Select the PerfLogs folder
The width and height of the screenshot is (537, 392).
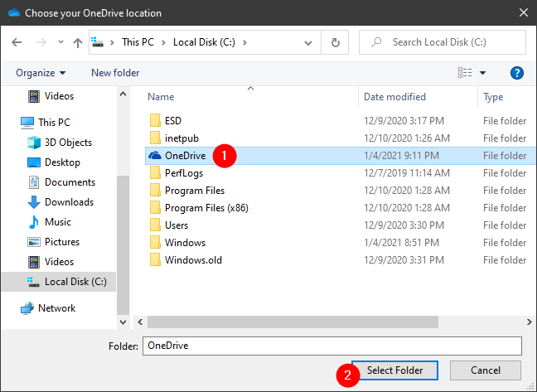point(184,173)
